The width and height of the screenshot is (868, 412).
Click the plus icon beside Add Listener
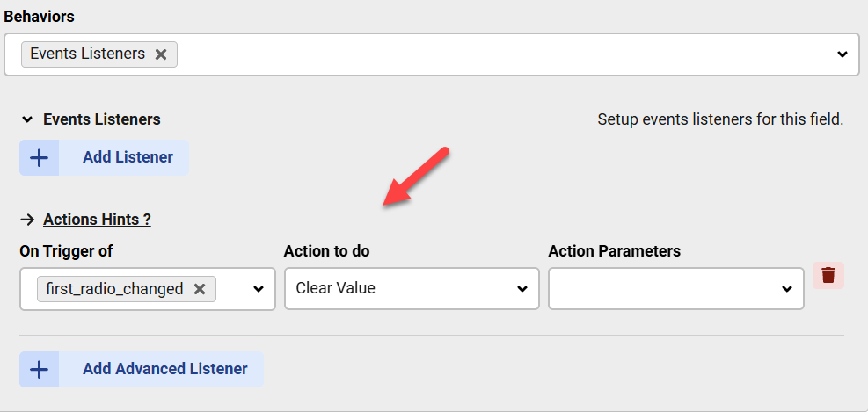point(39,158)
